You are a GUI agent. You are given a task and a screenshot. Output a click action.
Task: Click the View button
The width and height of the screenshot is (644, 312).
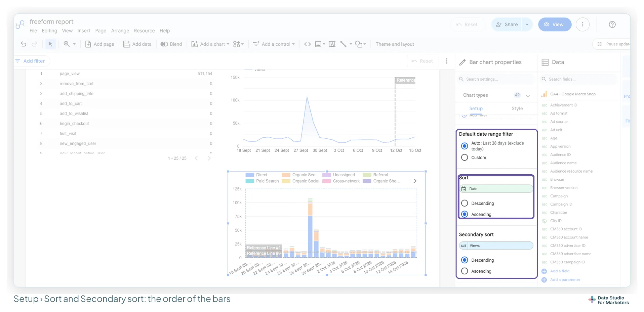point(555,25)
